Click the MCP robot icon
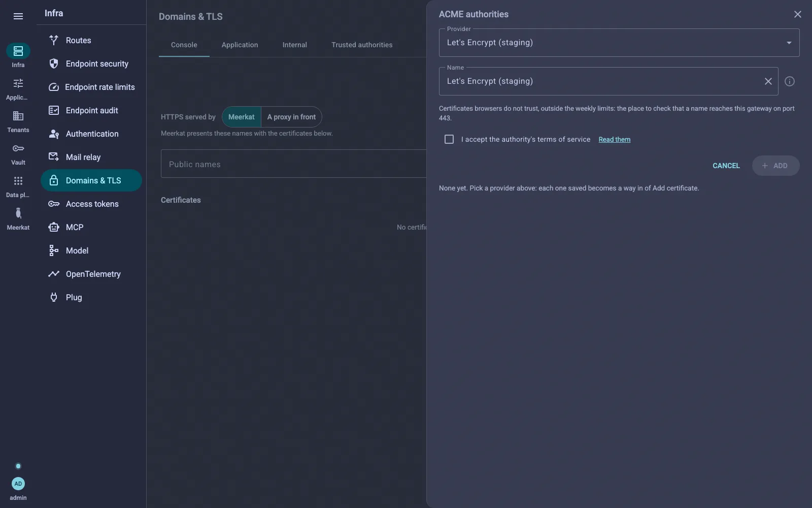812x508 pixels. coord(54,227)
